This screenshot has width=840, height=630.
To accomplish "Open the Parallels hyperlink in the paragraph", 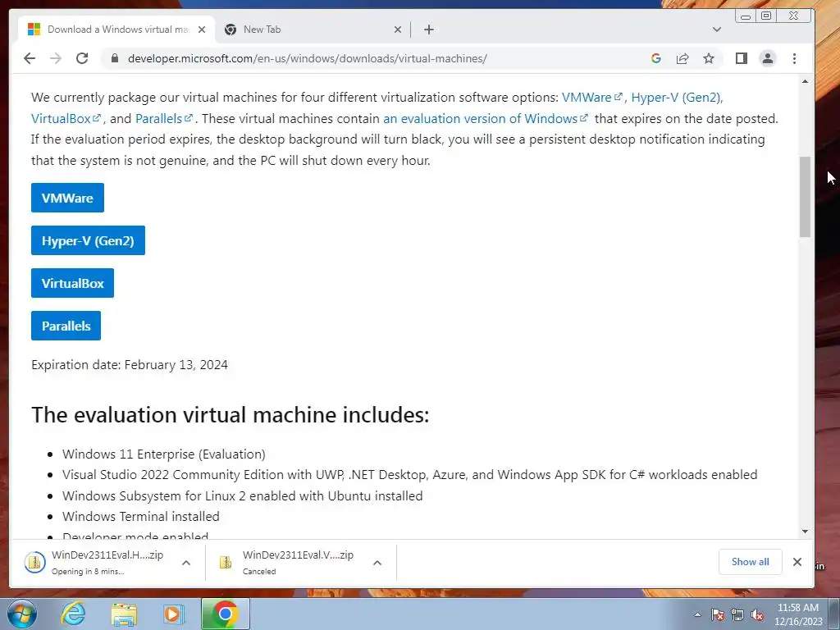I will pos(163,118).
